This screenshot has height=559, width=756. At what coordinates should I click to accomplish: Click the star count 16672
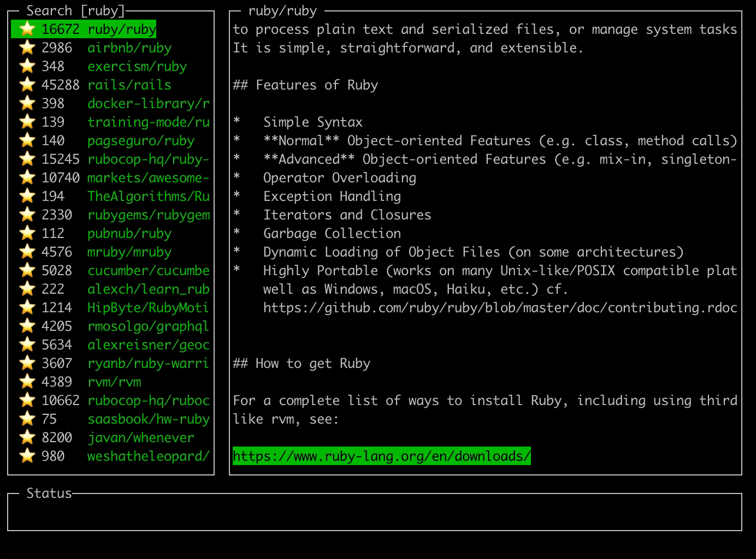(x=61, y=29)
